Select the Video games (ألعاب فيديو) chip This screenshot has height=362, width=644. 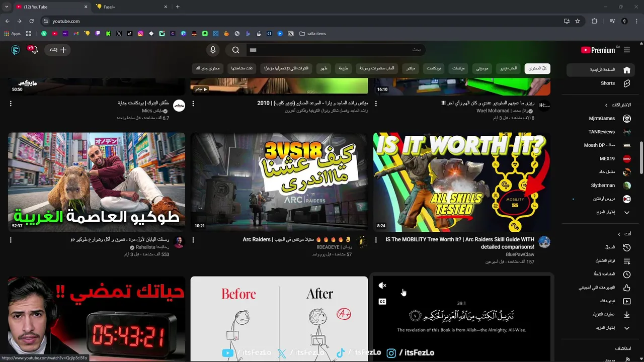click(x=509, y=68)
